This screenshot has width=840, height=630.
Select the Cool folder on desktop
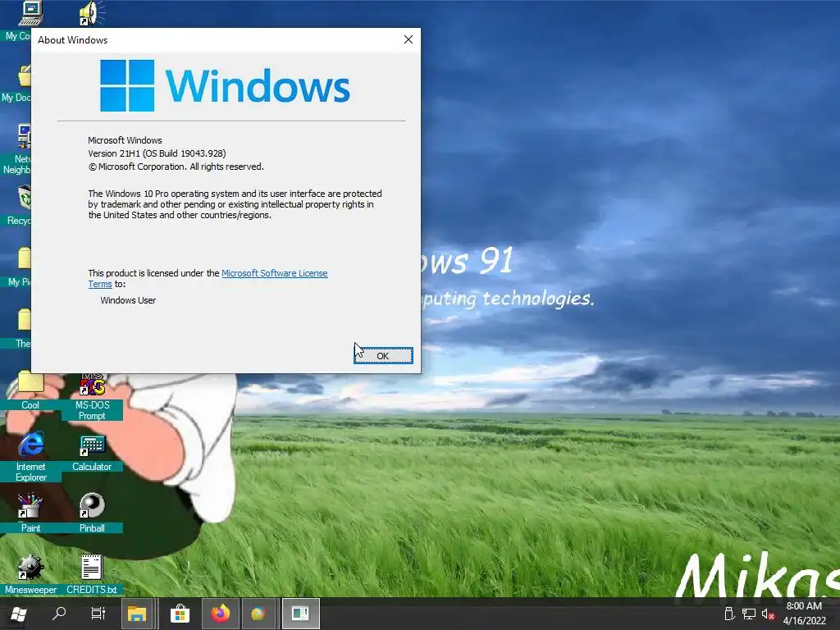click(x=30, y=390)
